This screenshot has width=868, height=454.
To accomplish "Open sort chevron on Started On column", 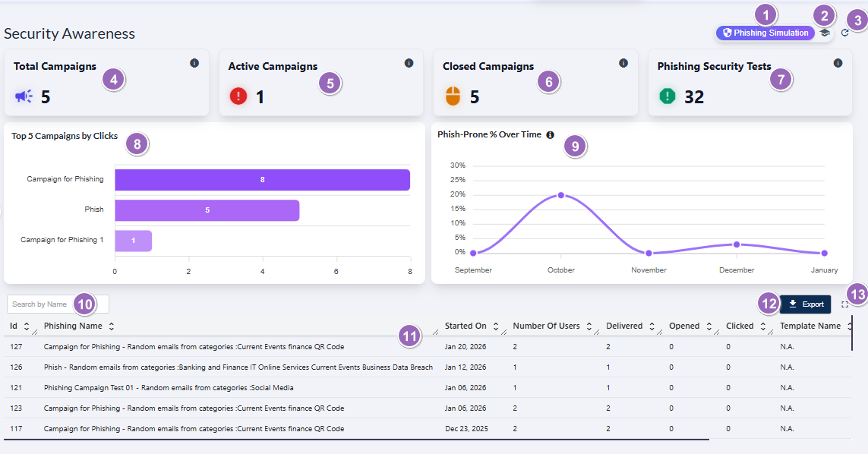I will pyautogui.click(x=497, y=326).
